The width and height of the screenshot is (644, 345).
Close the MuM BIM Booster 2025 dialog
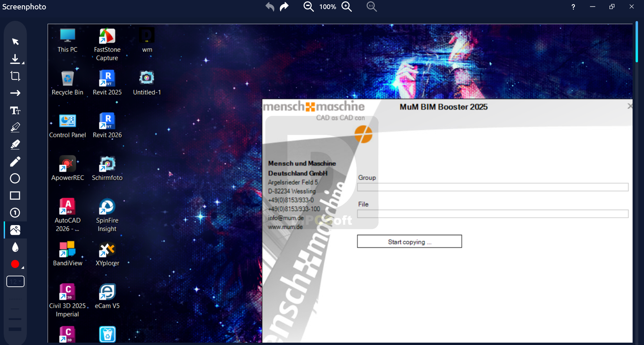(x=630, y=106)
